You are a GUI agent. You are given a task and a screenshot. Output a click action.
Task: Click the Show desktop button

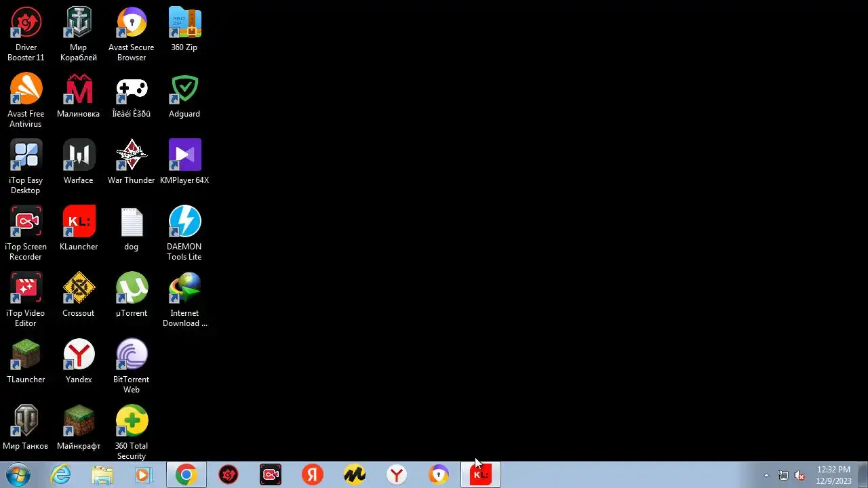click(863, 475)
